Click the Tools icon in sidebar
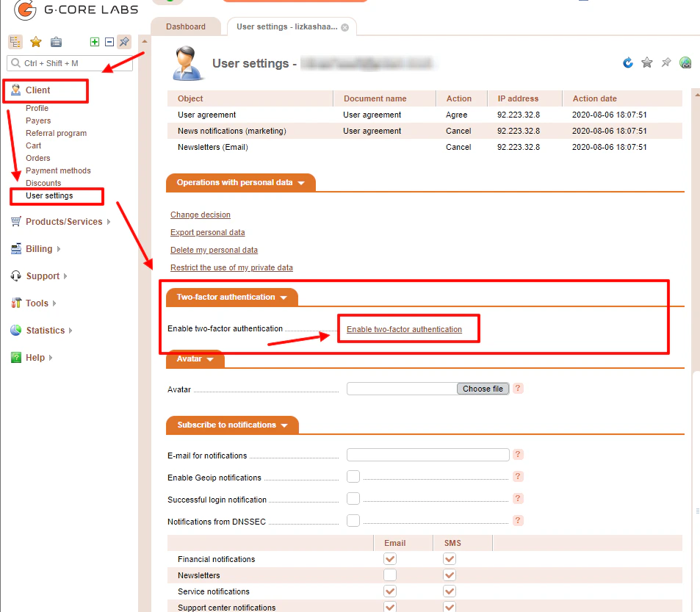Image resolution: width=700 pixels, height=612 pixels. pos(15,303)
